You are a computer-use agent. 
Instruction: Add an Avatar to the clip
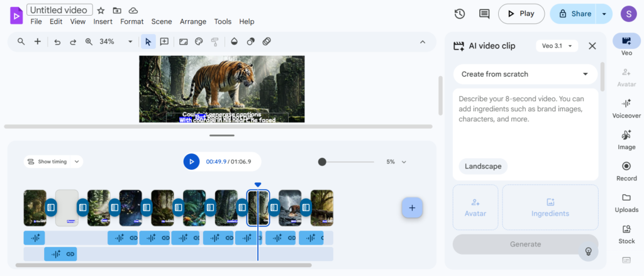[x=475, y=207]
